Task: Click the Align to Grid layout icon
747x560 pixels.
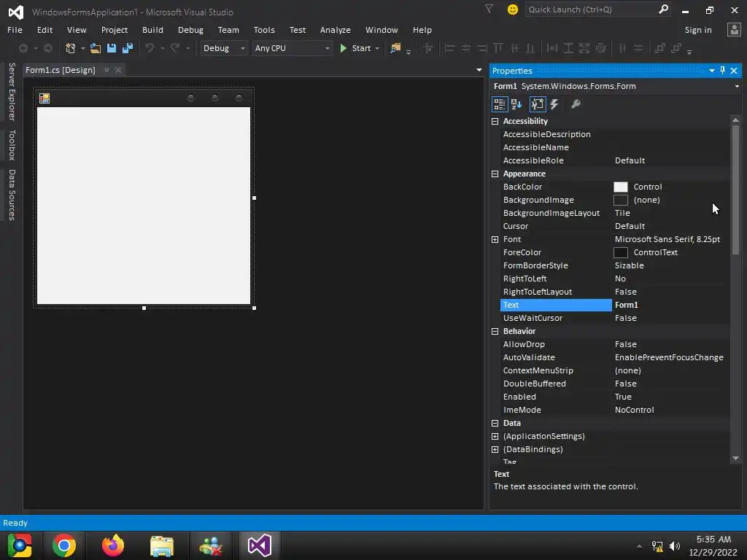Action: point(427,48)
